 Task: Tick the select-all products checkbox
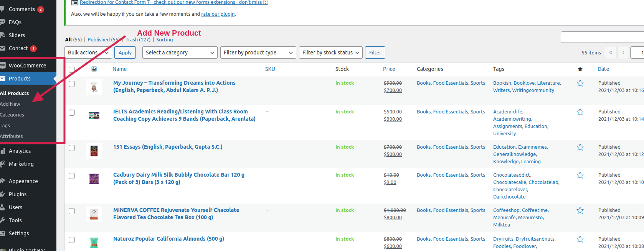click(72, 70)
